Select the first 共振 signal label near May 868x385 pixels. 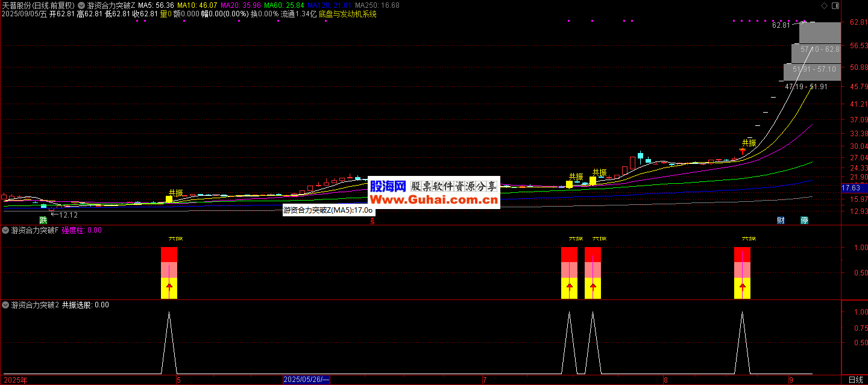tap(175, 193)
